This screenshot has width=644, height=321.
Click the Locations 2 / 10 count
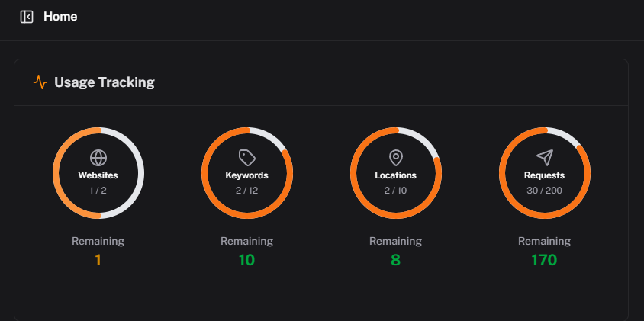click(x=396, y=191)
